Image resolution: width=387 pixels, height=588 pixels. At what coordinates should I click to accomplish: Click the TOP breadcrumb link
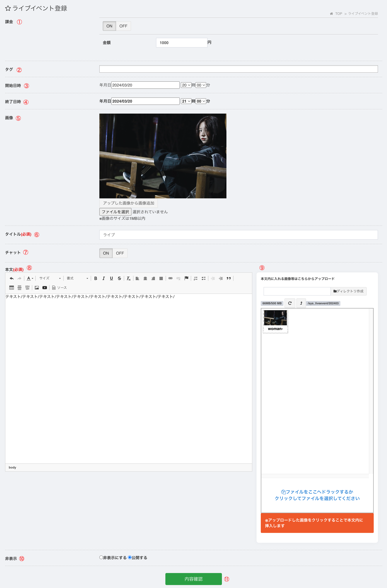(x=339, y=14)
